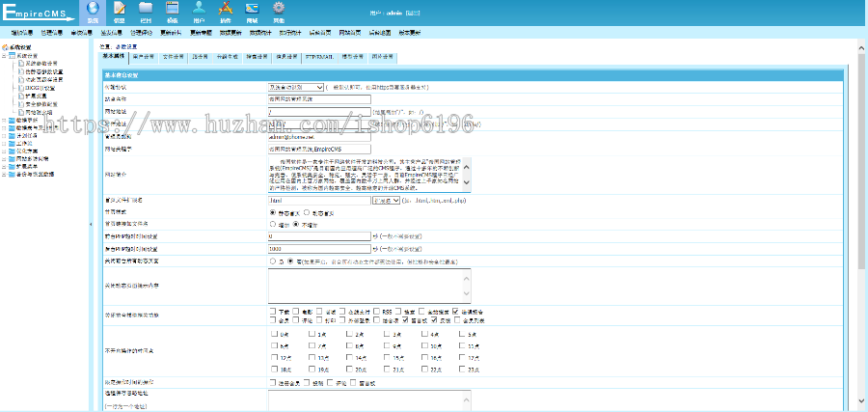Viewport: 868px width, 412px height.
Task: Tick the 0点 hour checkbox
Action: coord(275,335)
